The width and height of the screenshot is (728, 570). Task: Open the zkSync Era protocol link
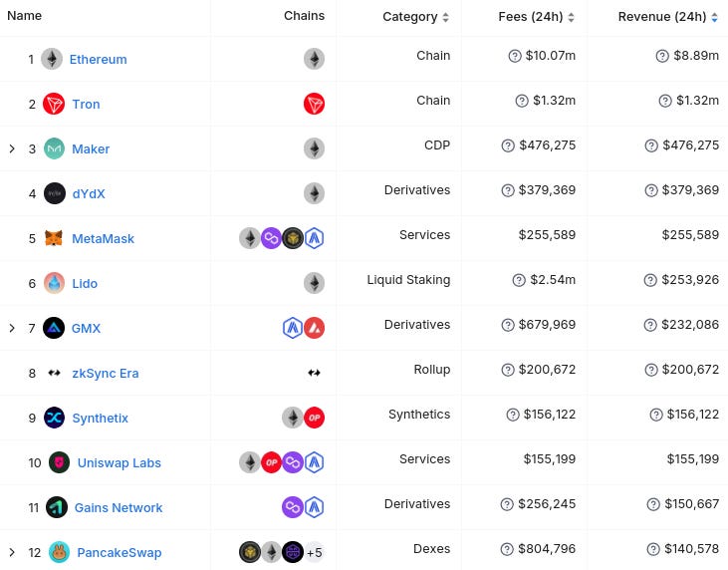click(x=106, y=373)
